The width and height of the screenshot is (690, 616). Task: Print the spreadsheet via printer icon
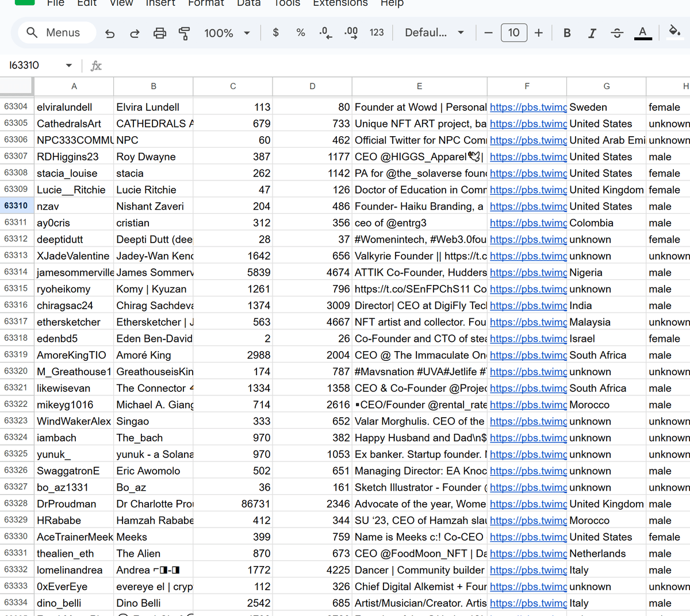[160, 33]
